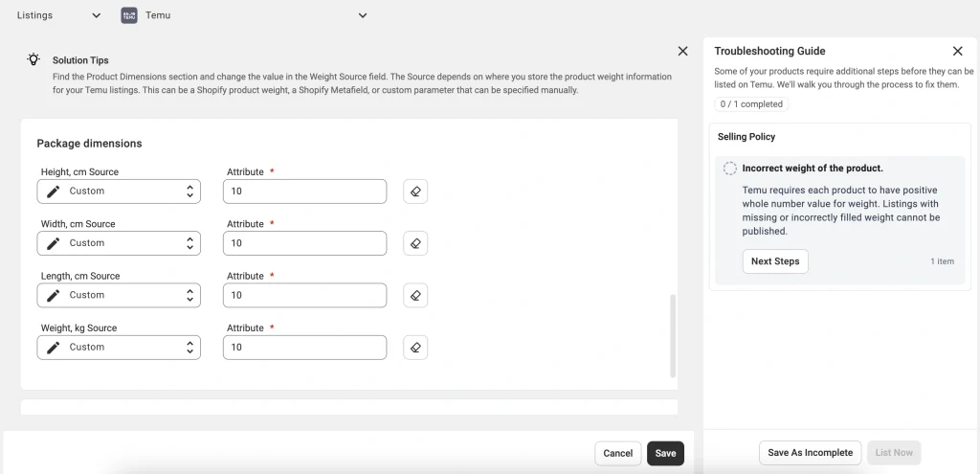Edit the Length attribute value field
980x474 pixels.
[305, 295]
